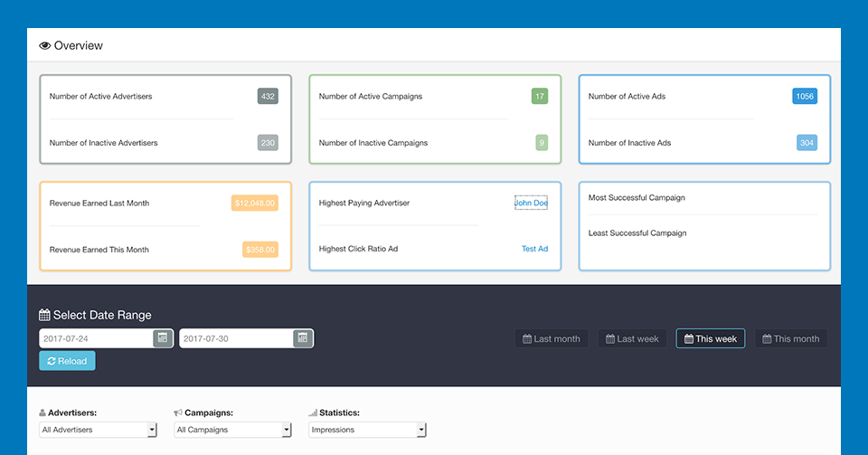Click the calendar icon beside end date 2017-07-30

point(303,338)
